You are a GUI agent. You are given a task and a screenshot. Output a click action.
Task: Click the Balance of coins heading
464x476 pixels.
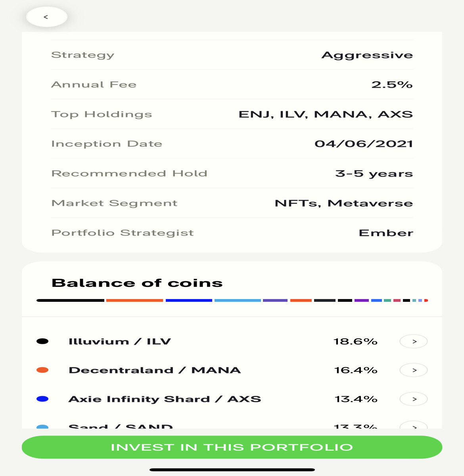point(137,282)
